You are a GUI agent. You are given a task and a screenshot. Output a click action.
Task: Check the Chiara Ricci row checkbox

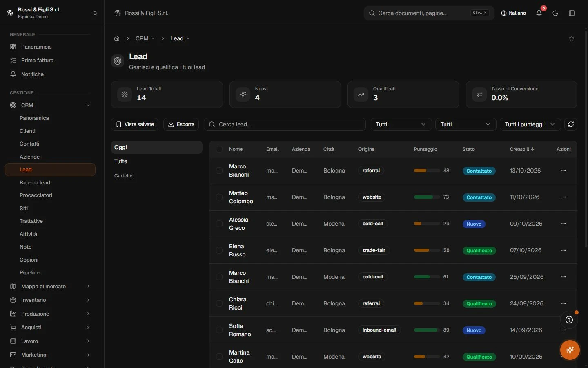point(219,303)
